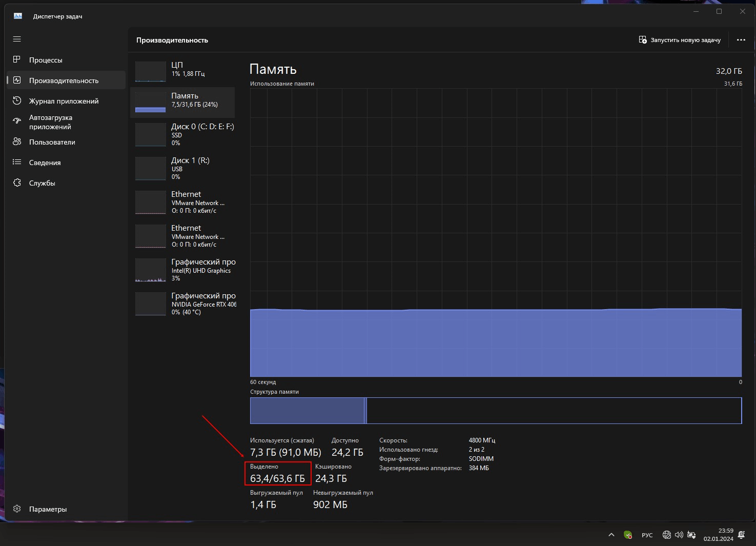Click the Processes sidebar icon
The width and height of the screenshot is (756, 546).
point(17,59)
